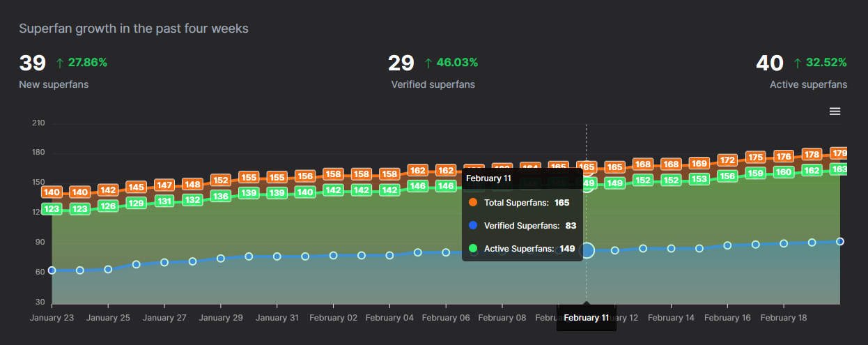
Task: Select the highlighted Verified point on February 11
Action: point(587,250)
